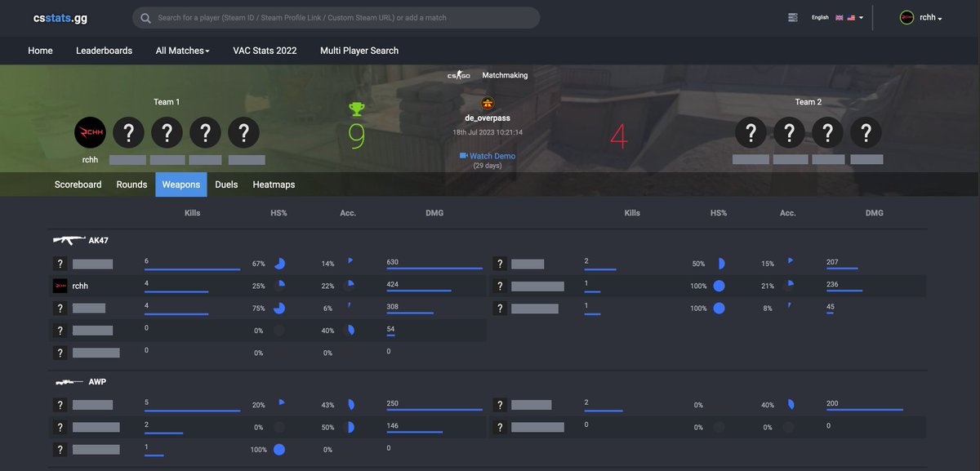Click damage value 207 for Team 2
This screenshot has height=471, width=980.
[x=833, y=261]
